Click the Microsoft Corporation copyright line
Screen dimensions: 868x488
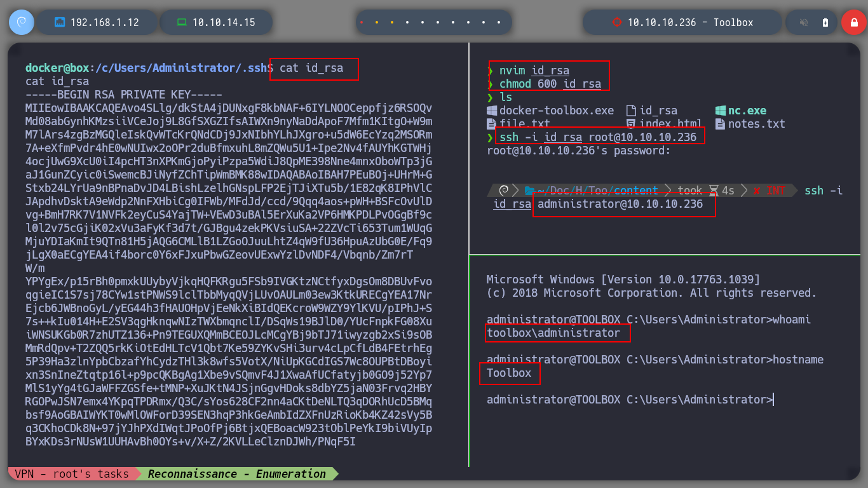pyautogui.click(x=652, y=293)
